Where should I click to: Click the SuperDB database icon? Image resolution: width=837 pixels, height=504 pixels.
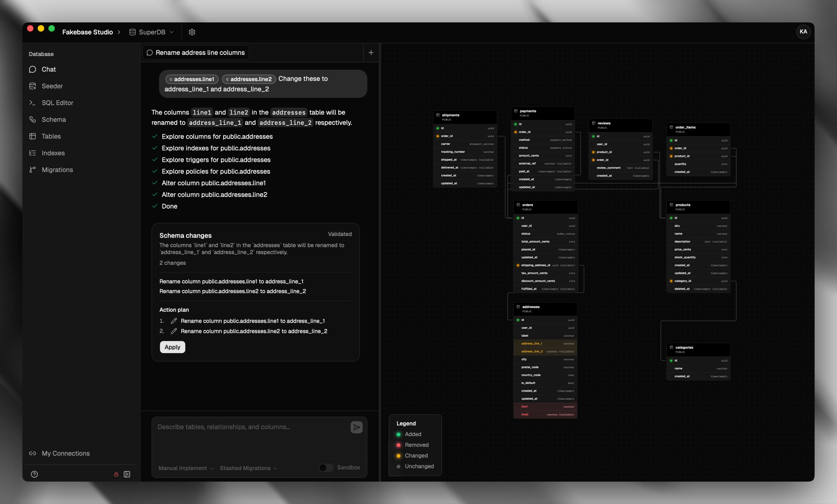[x=133, y=32]
